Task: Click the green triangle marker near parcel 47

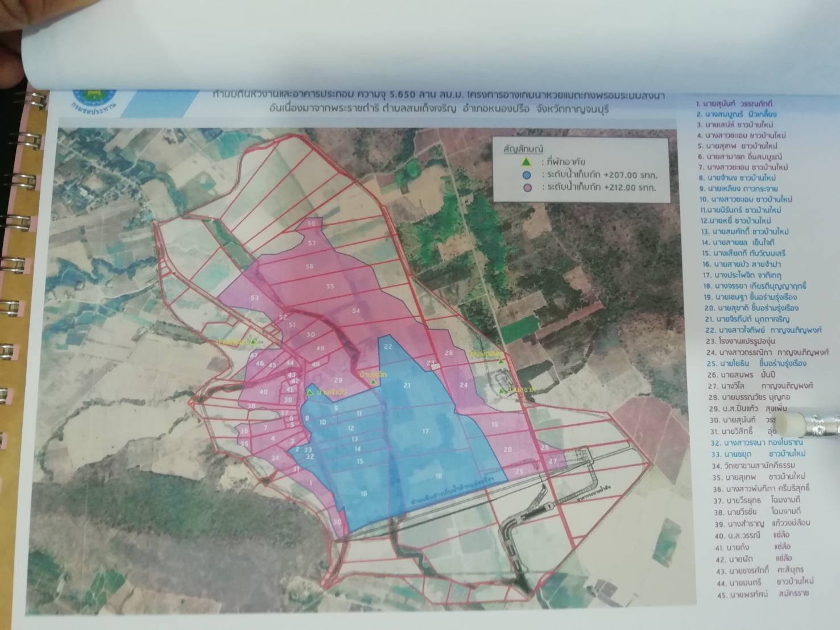Action: point(254,342)
